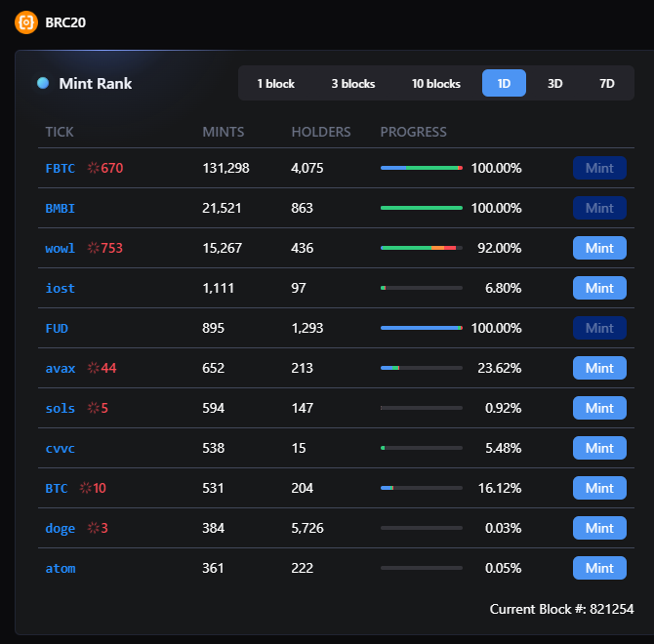Switch to the 1 block tab
The width and height of the screenshot is (654, 644).
click(x=275, y=83)
